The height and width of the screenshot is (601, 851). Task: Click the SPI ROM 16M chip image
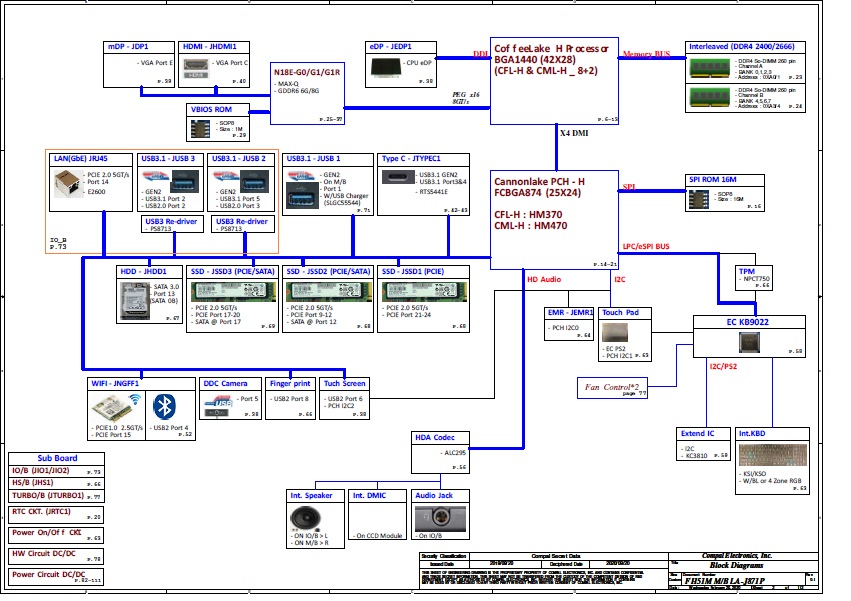(701, 197)
